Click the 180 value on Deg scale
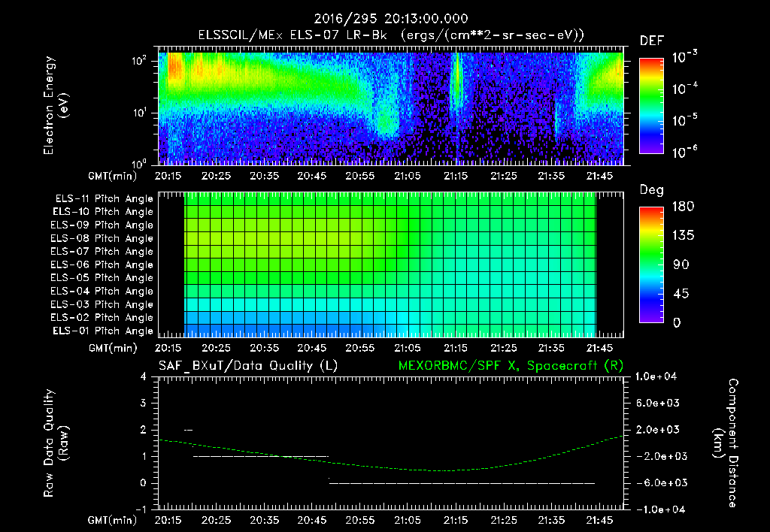Image resolution: width=770 pixels, height=532 pixels. [x=683, y=207]
